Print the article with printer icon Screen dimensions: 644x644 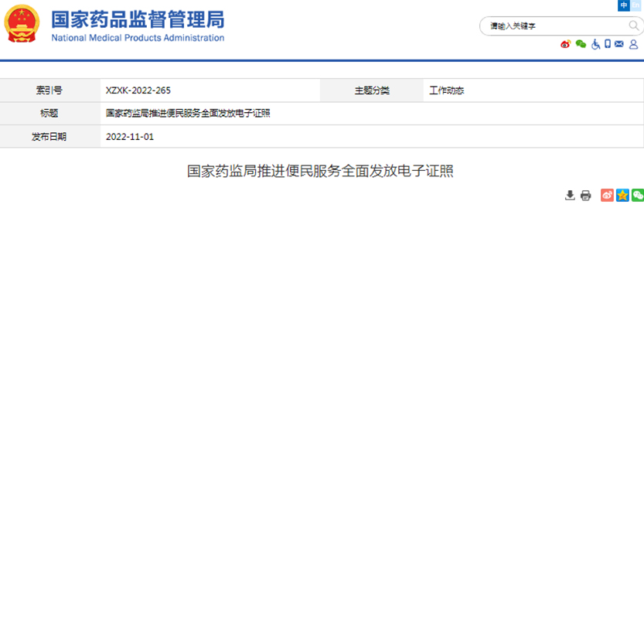[586, 196]
